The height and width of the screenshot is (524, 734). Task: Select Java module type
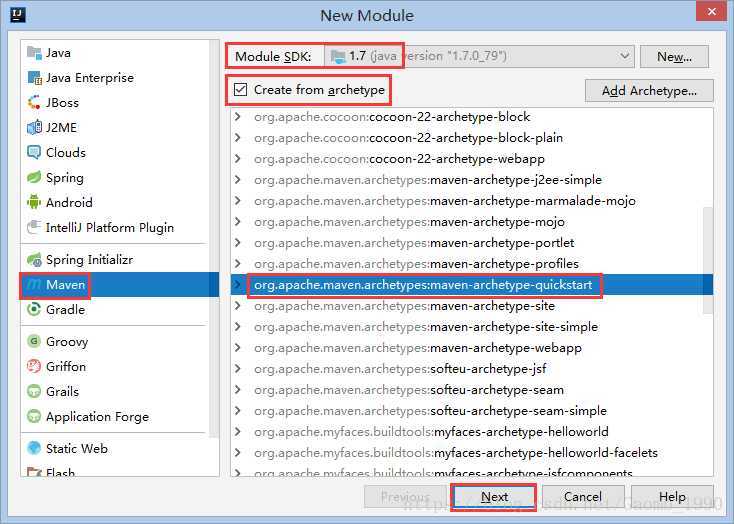point(115,52)
